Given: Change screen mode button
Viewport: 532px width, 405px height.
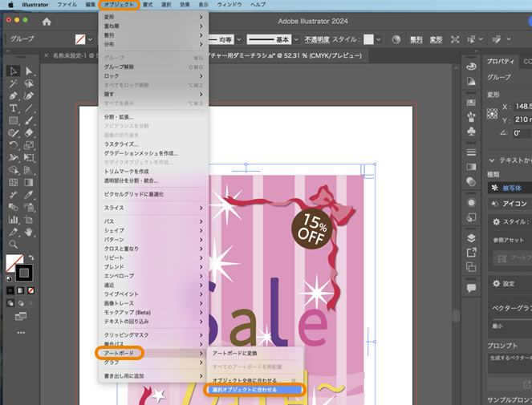Looking at the screenshot, I should coord(21,317).
